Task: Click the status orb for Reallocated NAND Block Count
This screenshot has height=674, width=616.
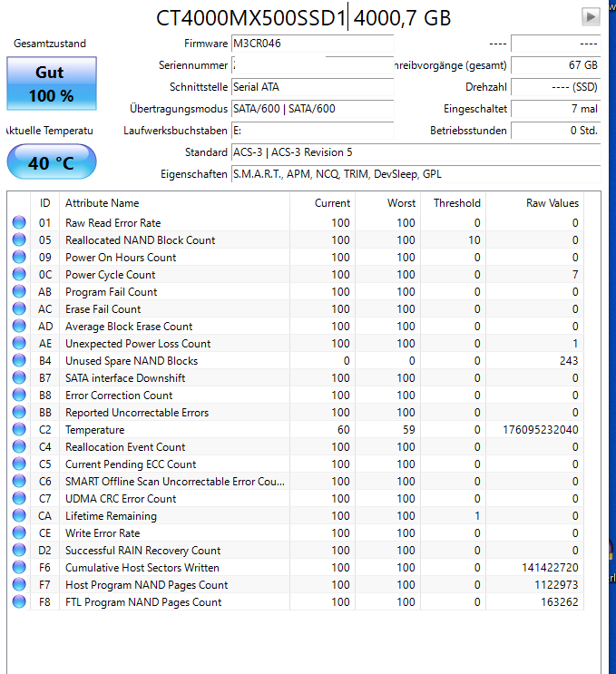Action: (19, 239)
